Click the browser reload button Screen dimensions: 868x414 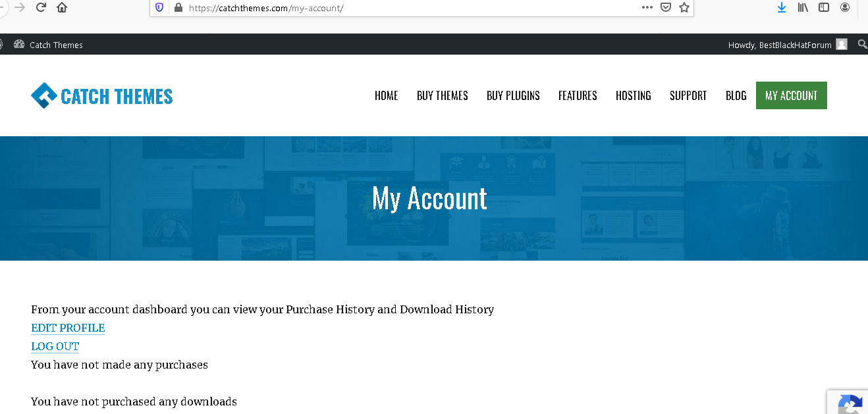tap(41, 7)
